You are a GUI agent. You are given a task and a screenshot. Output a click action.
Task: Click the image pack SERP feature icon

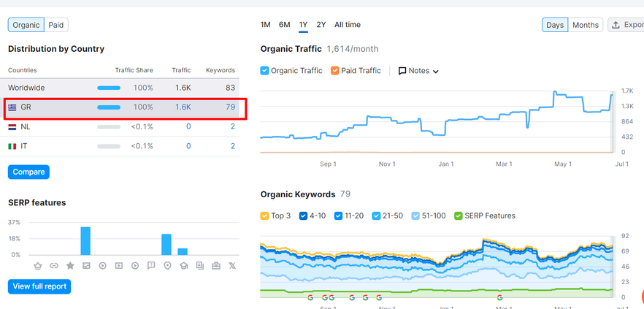pyautogui.click(x=86, y=266)
